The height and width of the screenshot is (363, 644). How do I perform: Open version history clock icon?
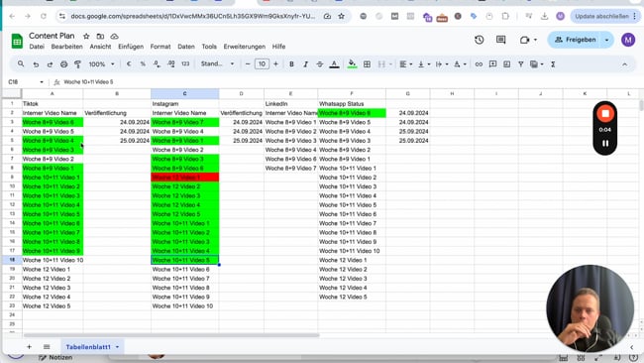pos(479,40)
